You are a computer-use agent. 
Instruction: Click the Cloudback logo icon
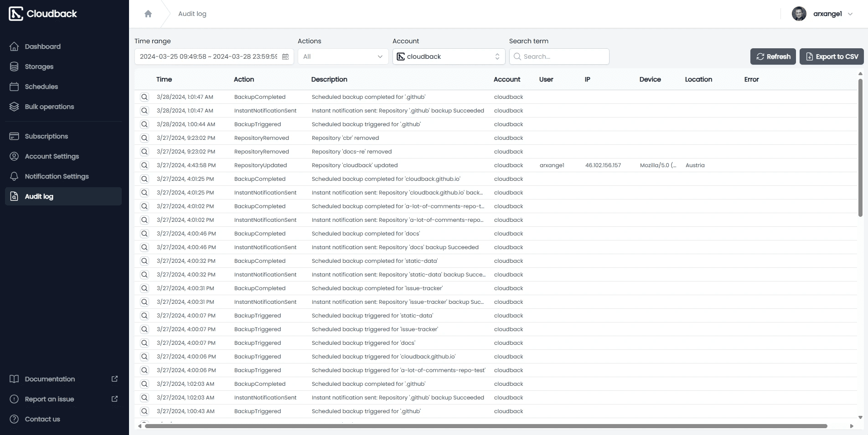click(16, 14)
